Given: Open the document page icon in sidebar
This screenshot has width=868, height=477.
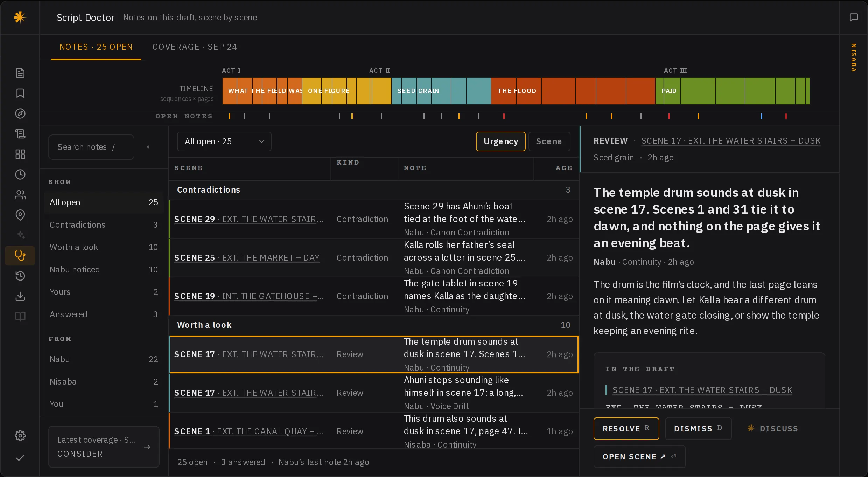Looking at the screenshot, I should pyautogui.click(x=20, y=73).
